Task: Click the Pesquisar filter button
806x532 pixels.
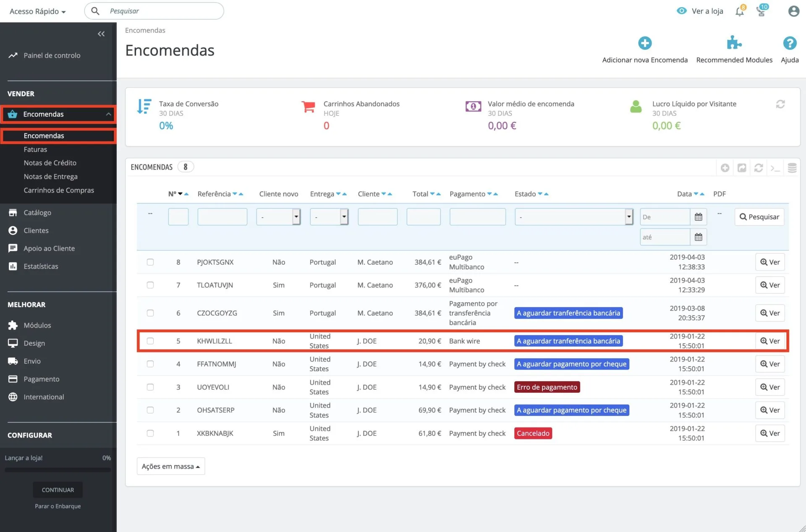Action: tap(759, 217)
